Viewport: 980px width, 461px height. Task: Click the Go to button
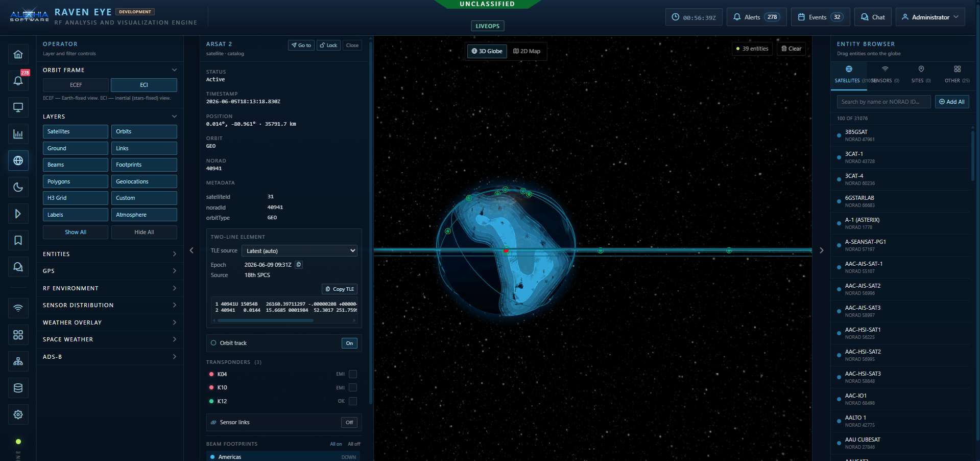(301, 45)
